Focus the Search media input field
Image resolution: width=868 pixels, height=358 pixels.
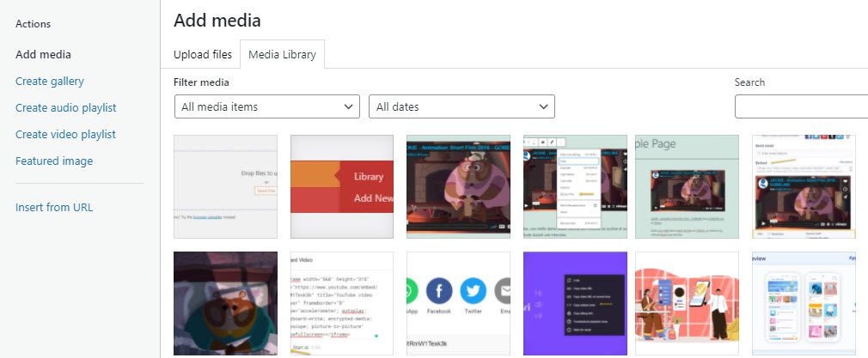tap(802, 106)
